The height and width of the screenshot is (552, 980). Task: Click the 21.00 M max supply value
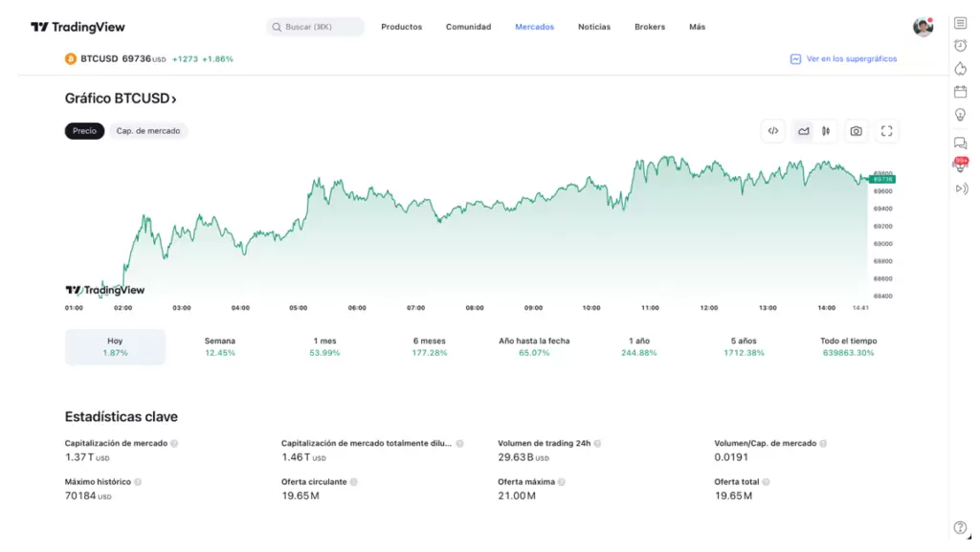pos(517,496)
